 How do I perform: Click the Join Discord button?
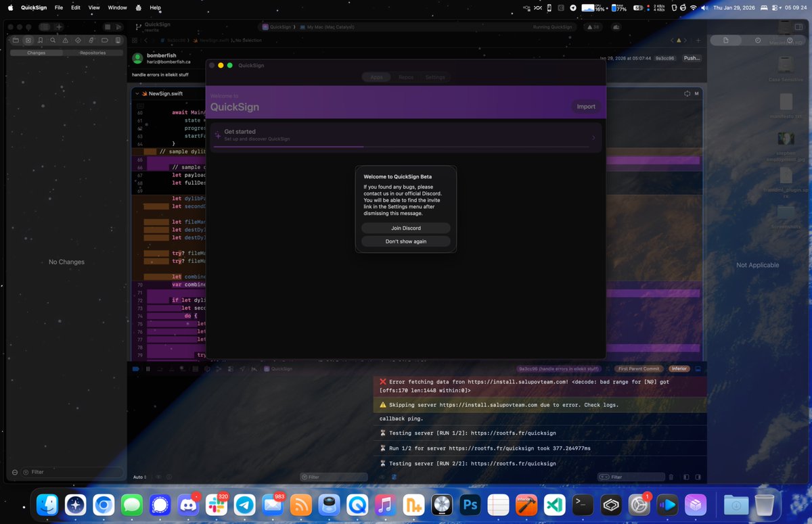click(x=406, y=228)
